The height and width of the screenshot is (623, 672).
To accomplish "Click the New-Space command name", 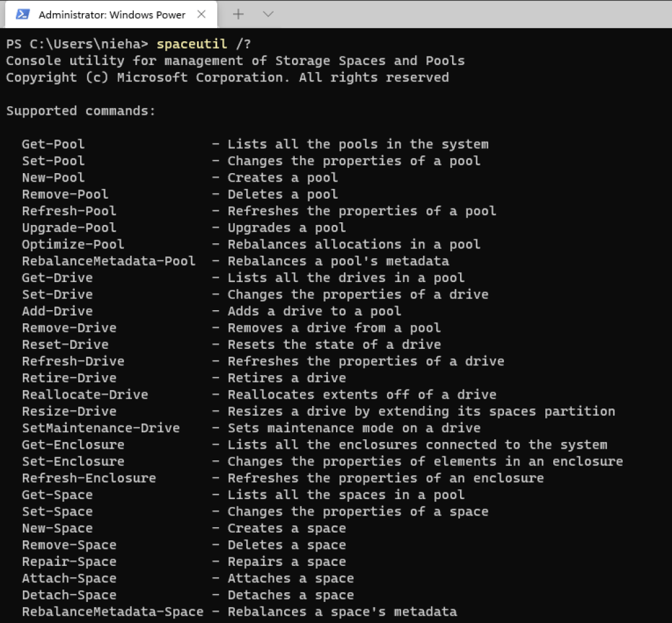I will [x=57, y=528].
